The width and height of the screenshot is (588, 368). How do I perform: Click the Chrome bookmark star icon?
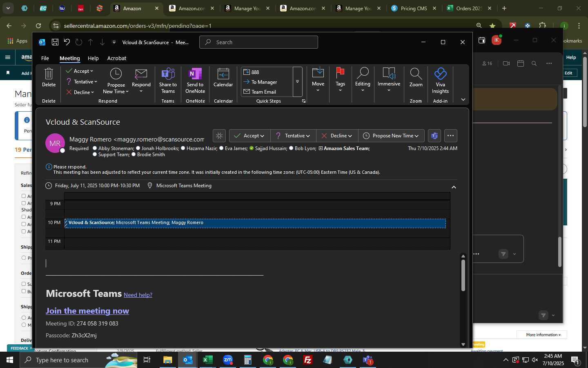(x=492, y=26)
